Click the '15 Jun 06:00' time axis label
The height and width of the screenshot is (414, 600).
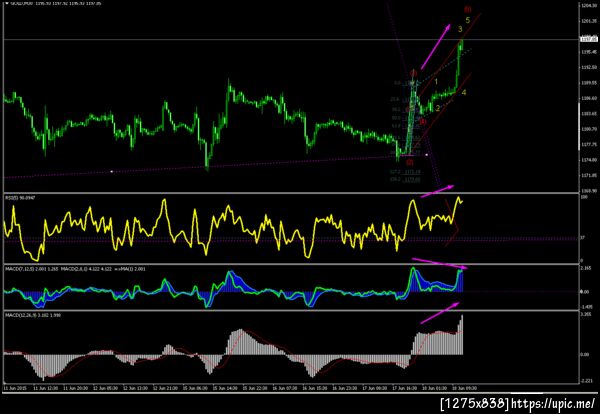tap(195, 388)
